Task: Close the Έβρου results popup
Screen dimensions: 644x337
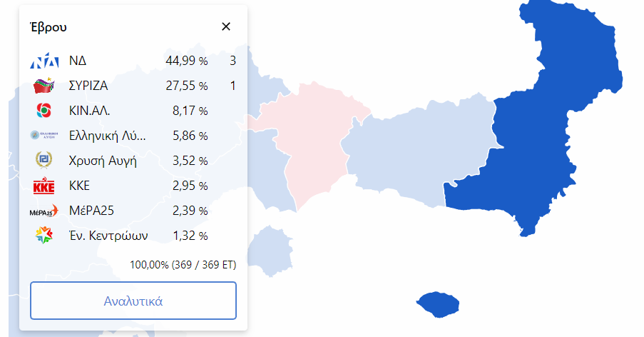Action: click(226, 26)
